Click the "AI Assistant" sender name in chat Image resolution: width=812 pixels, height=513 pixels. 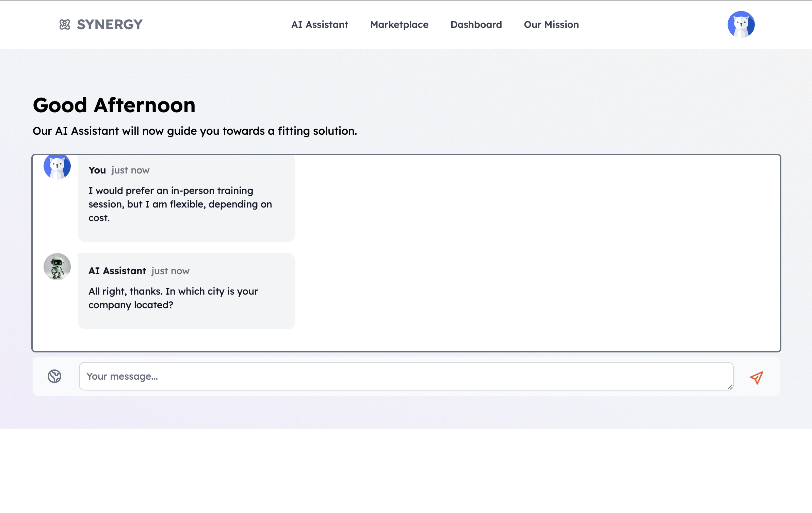(x=117, y=271)
